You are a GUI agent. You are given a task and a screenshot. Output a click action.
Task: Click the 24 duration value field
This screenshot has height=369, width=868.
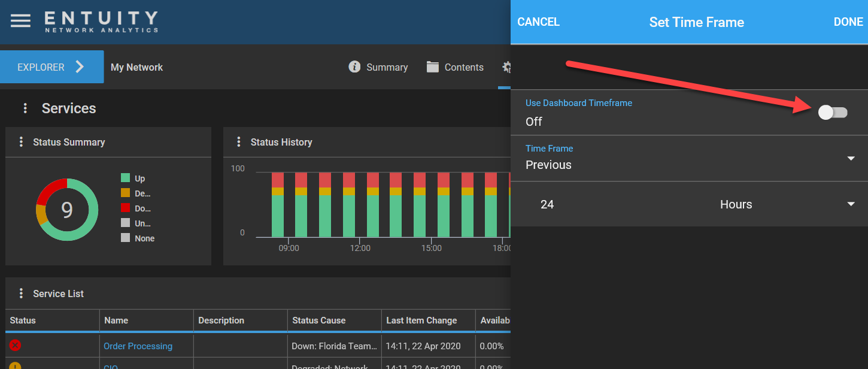pos(547,204)
